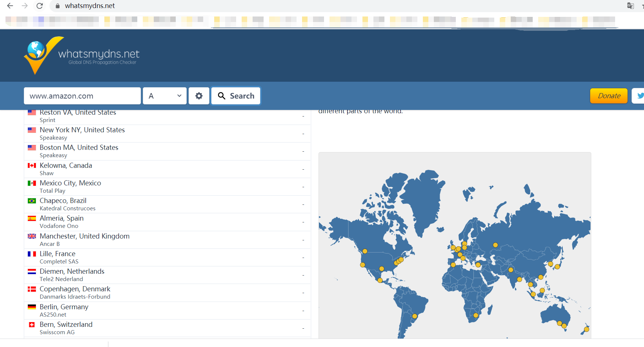Click the Germany flag for Berlin
Viewport: 644px width, 347px height.
click(32, 307)
